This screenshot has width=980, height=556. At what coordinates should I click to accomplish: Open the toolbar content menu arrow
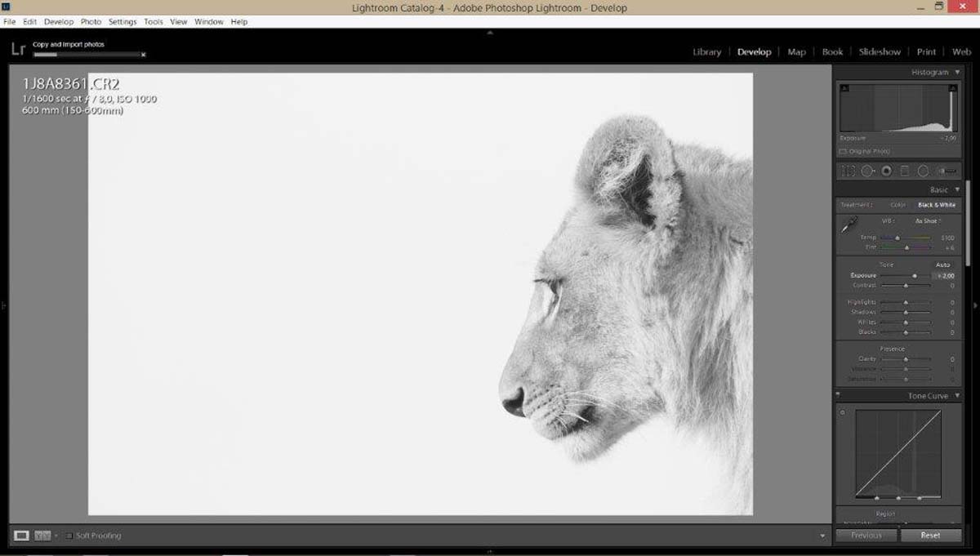(822, 536)
